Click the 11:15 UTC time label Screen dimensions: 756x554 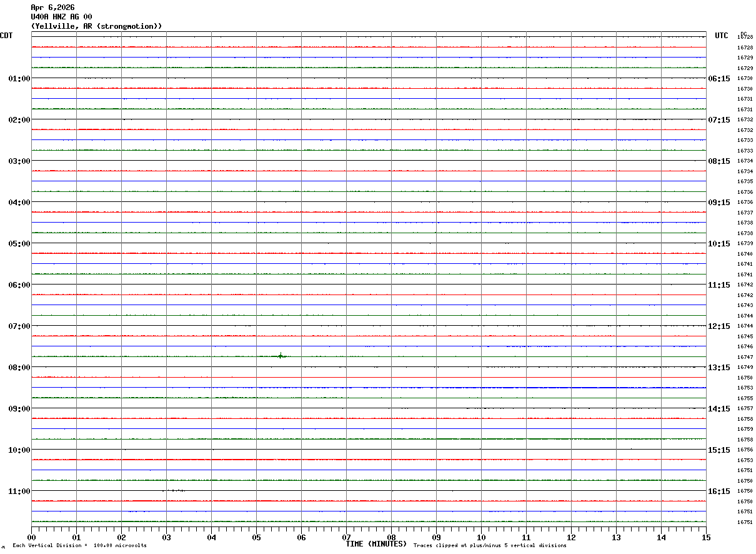[x=719, y=285]
